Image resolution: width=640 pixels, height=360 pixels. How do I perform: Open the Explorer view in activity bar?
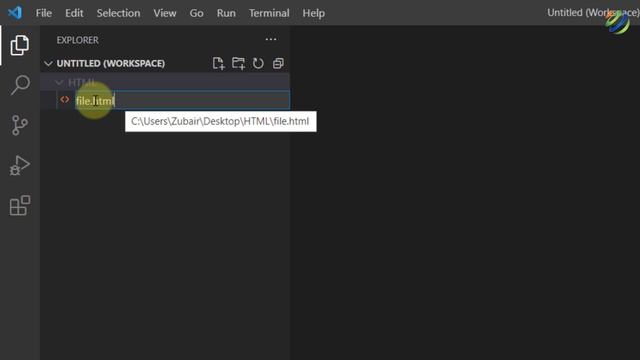pyautogui.click(x=20, y=45)
